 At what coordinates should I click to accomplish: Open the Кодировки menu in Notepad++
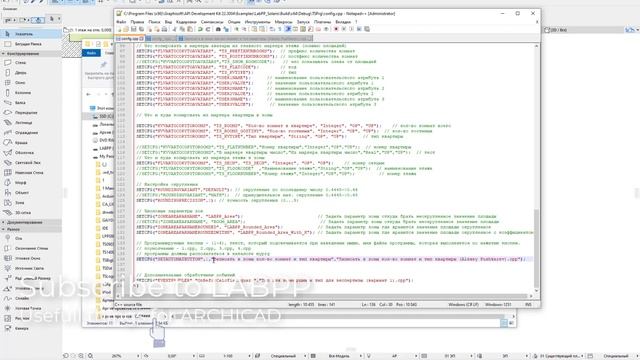click(x=186, y=22)
